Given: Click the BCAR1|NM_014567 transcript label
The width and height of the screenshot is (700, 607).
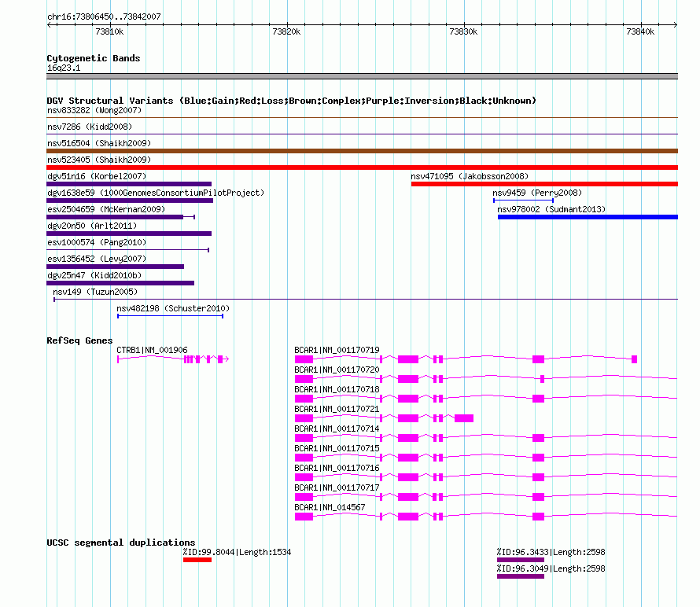Looking at the screenshot, I should (330, 507).
